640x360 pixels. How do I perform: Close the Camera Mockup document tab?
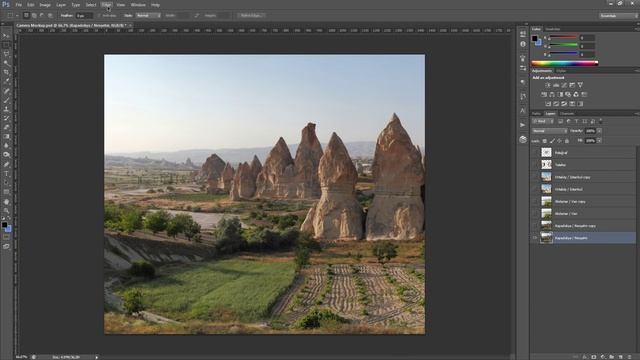point(130,25)
